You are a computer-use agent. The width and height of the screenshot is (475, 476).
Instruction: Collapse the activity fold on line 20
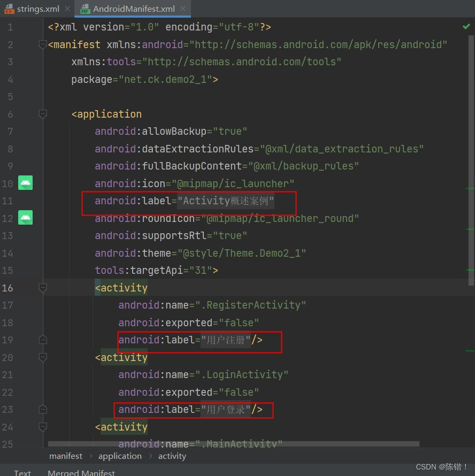coord(43,357)
